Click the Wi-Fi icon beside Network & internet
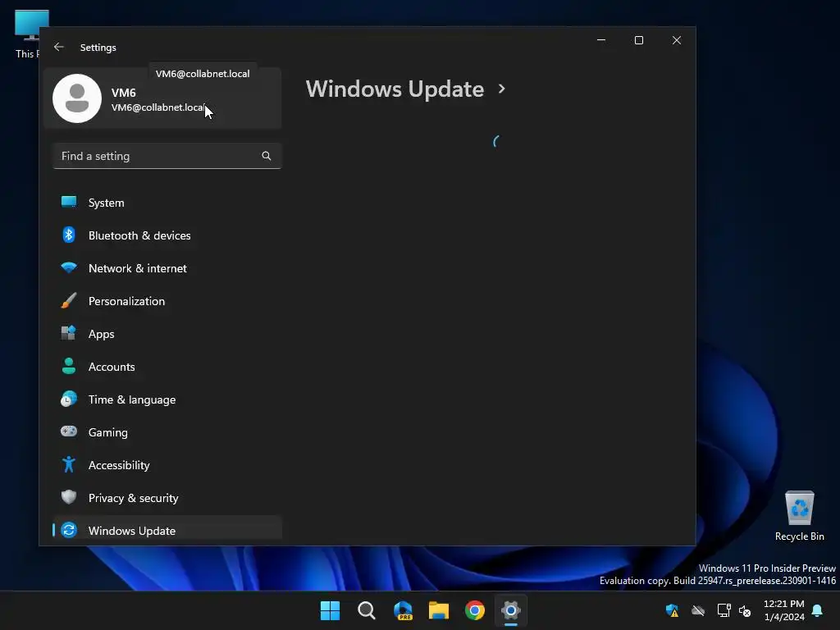 point(69,267)
